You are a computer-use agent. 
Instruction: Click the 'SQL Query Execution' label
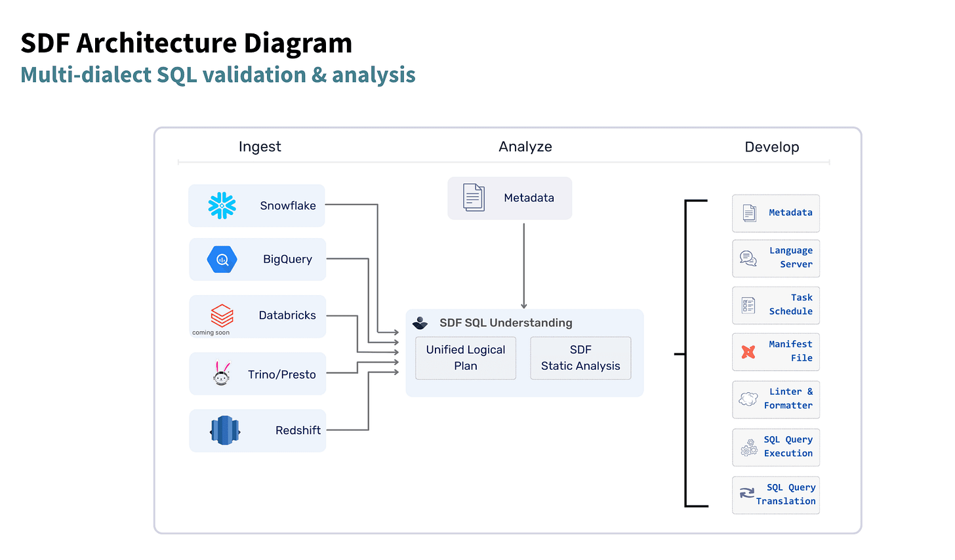click(788, 447)
